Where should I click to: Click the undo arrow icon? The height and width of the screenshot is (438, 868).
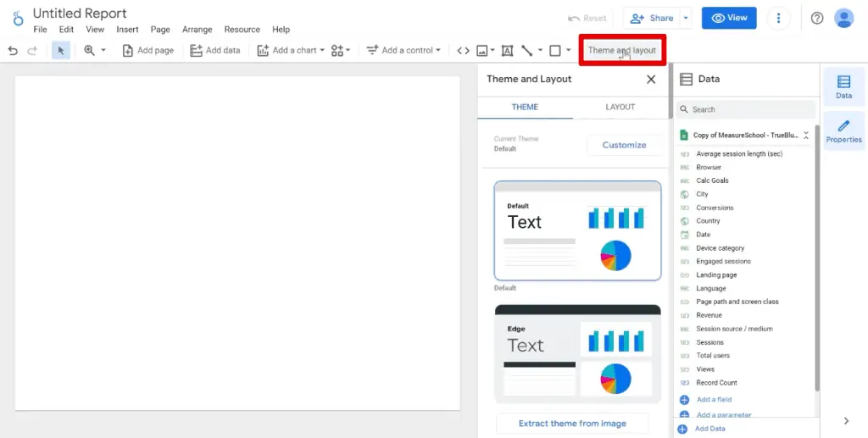(13, 50)
